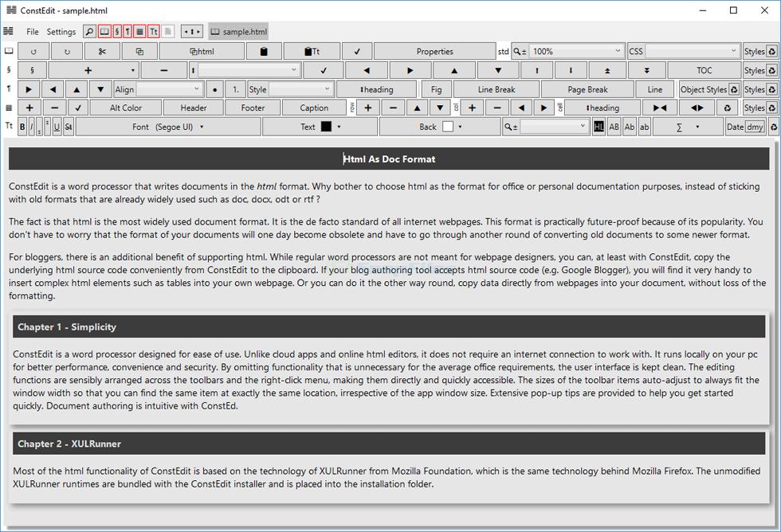Click the paste as plain text button
Image resolution: width=781 pixels, height=532 pixels.
312,52
